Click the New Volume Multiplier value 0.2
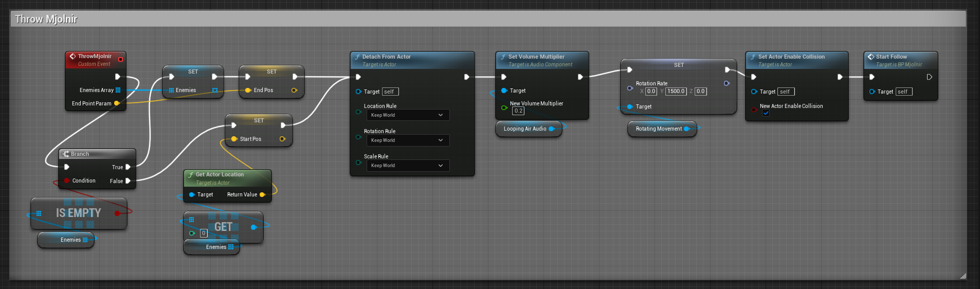This screenshot has width=980, height=289. pos(518,111)
